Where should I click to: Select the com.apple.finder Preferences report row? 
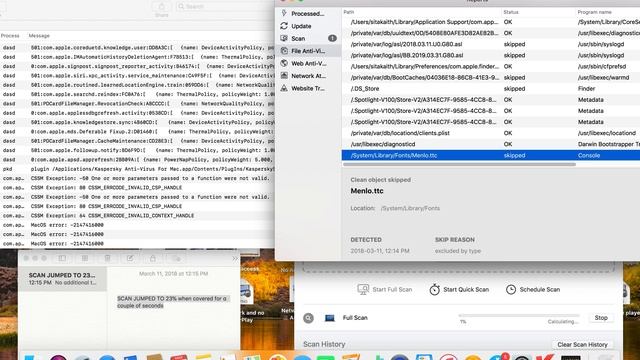[491, 66]
